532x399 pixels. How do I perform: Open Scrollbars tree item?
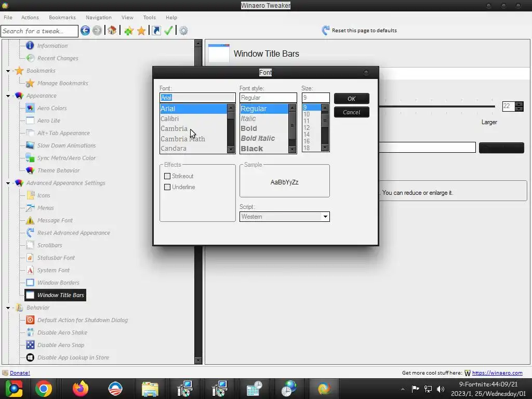pyautogui.click(x=49, y=245)
